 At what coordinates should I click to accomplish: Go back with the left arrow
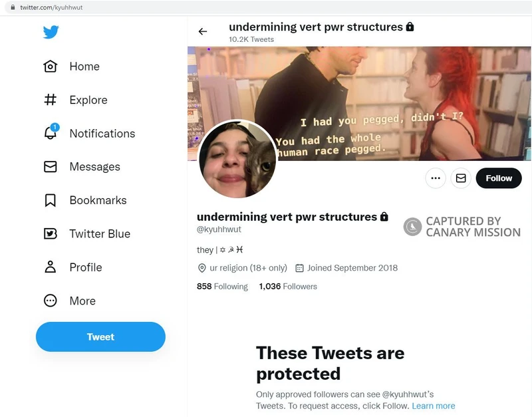click(x=203, y=31)
